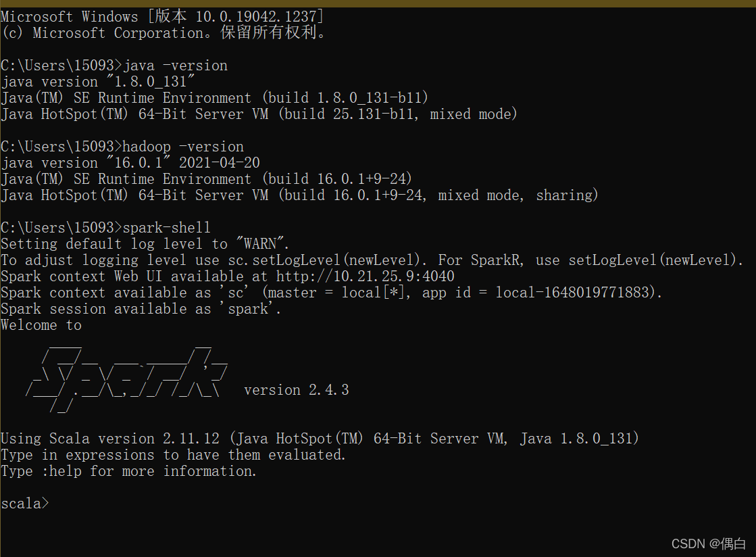Click the "Spark session available as 'spark'" line

click(x=141, y=309)
